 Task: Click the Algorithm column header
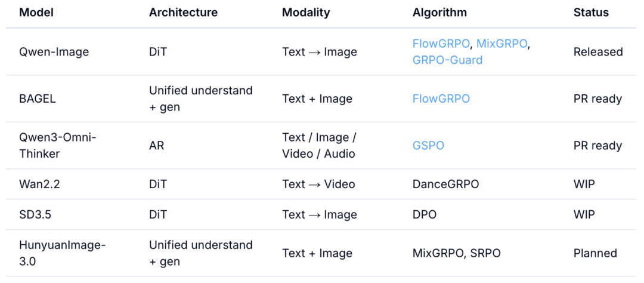click(x=440, y=13)
